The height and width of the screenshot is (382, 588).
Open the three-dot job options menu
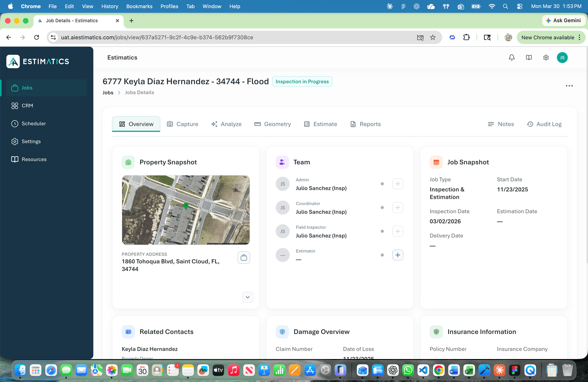pos(569,86)
